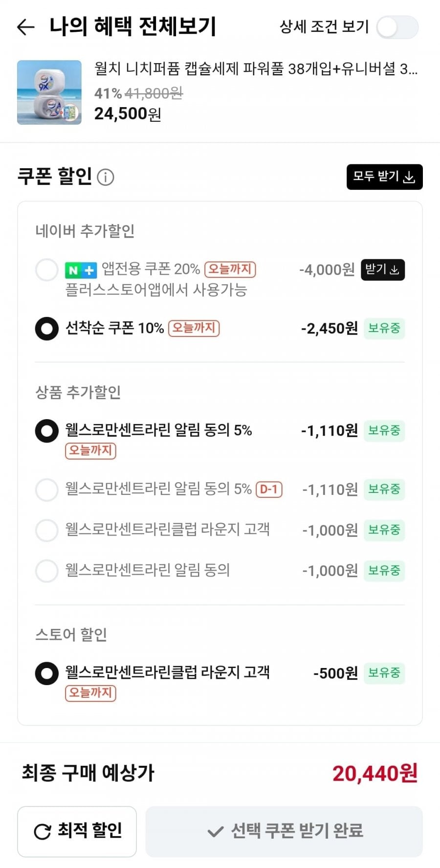This screenshot has width=440, height=868.
Task: Select 알림 동의 5% 오늘까지 radio
Action: click(x=47, y=431)
